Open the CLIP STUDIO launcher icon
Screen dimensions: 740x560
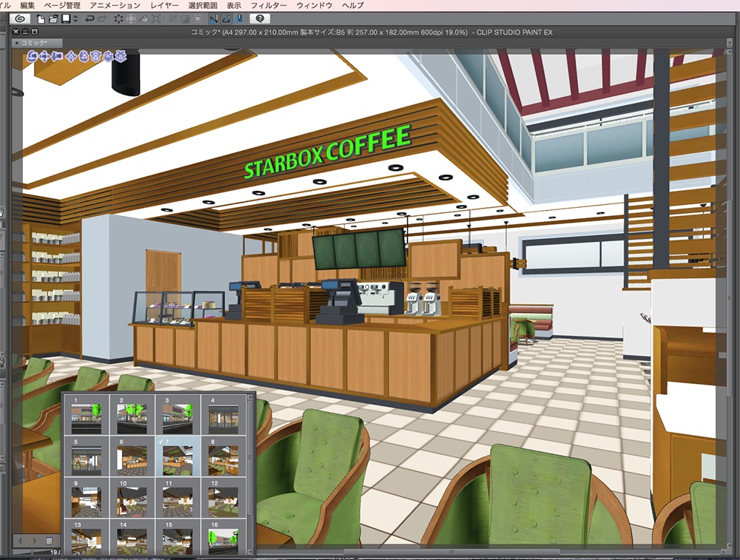(x=20, y=19)
